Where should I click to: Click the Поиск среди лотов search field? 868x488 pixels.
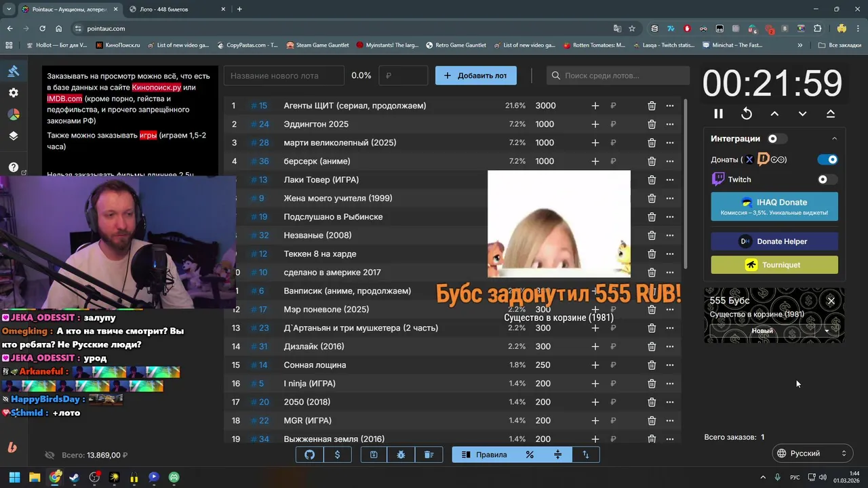click(x=618, y=76)
